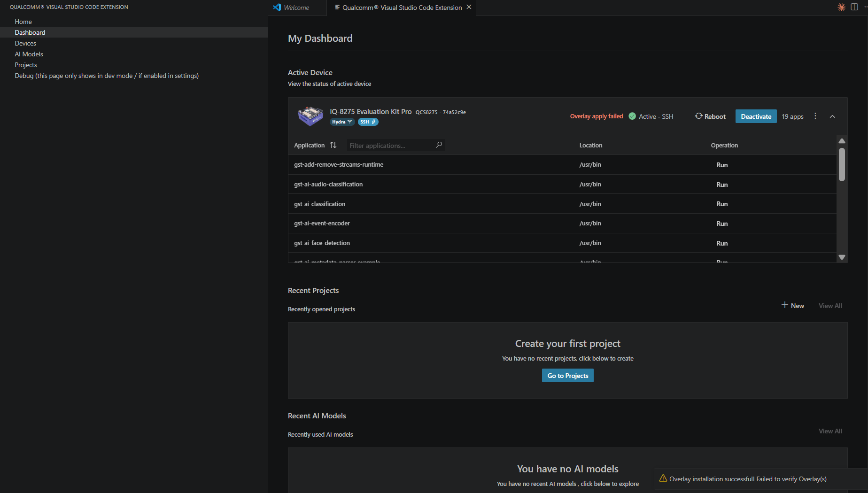Click the Hydra Wi-Fi badge
Viewport: 868px width, 493px height.
click(342, 122)
